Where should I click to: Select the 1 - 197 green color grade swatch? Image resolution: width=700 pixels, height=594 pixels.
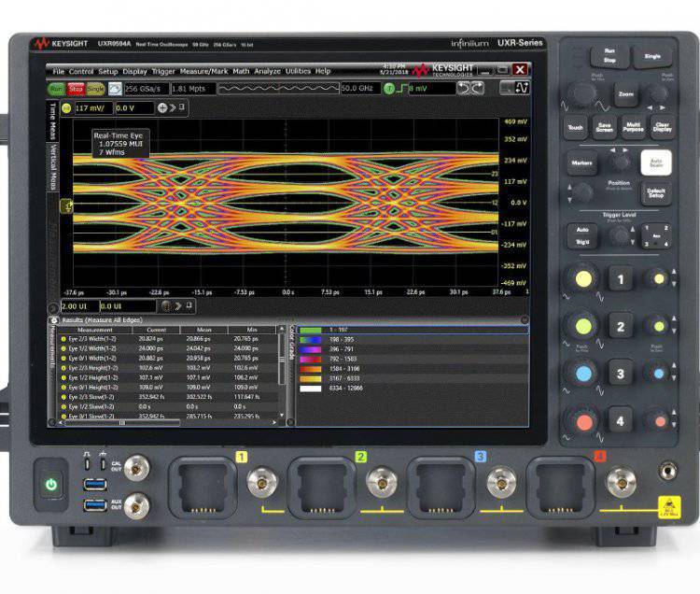pyautogui.click(x=311, y=330)
